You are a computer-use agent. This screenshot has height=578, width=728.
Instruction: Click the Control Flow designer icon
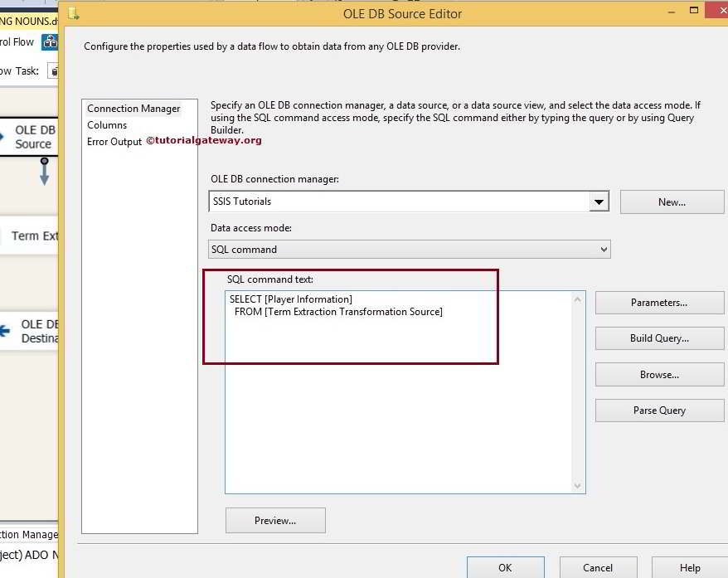tap(50, 41)
